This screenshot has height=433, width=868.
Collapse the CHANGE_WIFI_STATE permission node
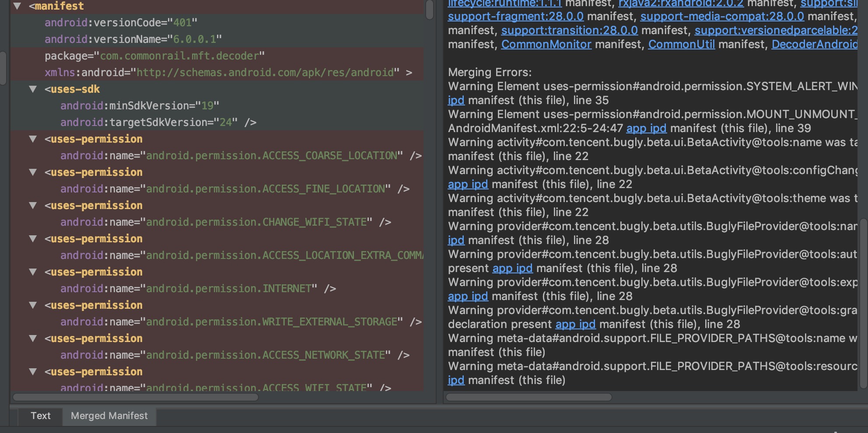click(34, 206)
